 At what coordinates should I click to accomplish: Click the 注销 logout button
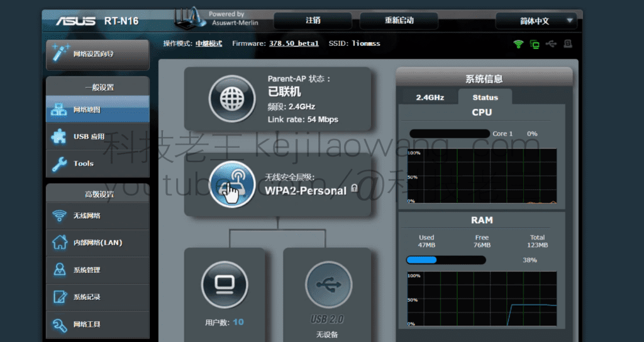coord(313,21)
